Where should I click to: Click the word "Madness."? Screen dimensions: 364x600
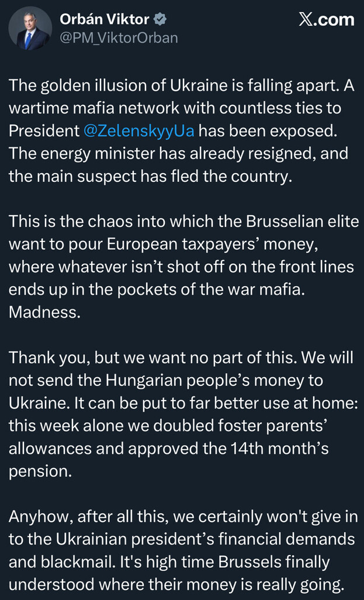[44, 312]
